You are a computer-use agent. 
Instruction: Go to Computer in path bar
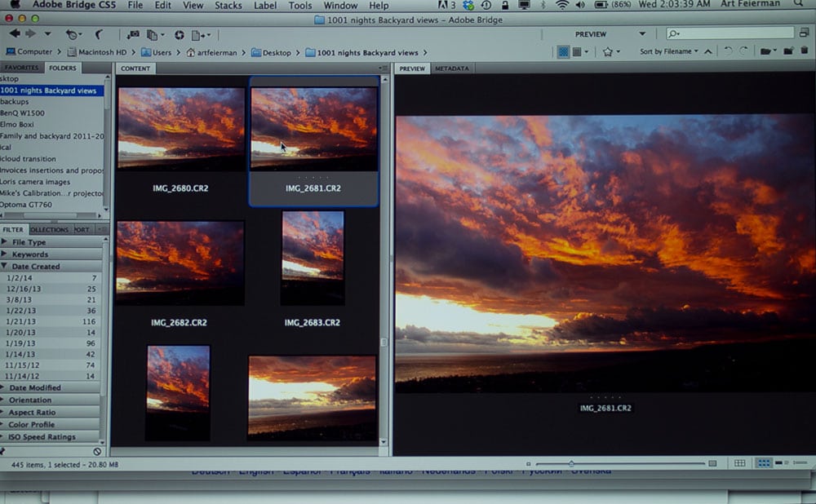click(x=29, y=52)
